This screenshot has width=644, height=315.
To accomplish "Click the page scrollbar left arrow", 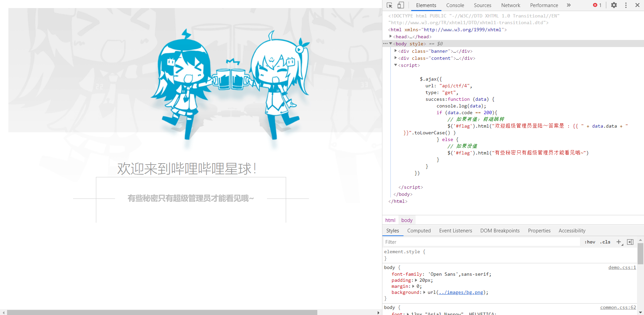I will tap(3, 312).
